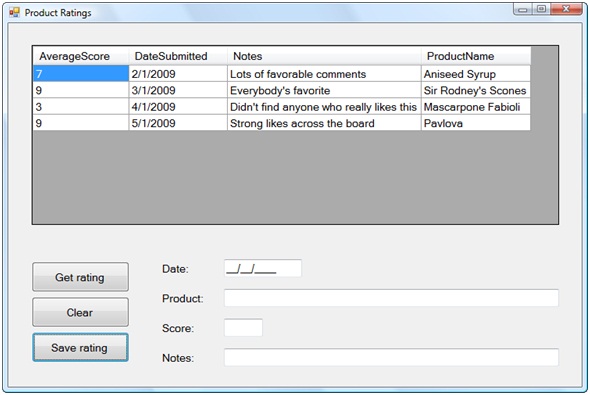
Task: Focus the Date masked input field
Action: [x=263, y=268]
